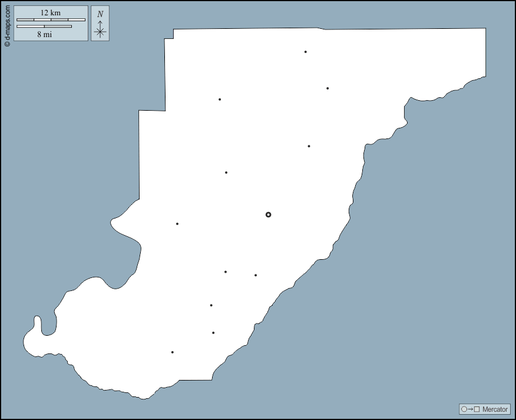Open the d-maps.com copyright link
This screenshot has width=516, height=420.
click(7, 25)
